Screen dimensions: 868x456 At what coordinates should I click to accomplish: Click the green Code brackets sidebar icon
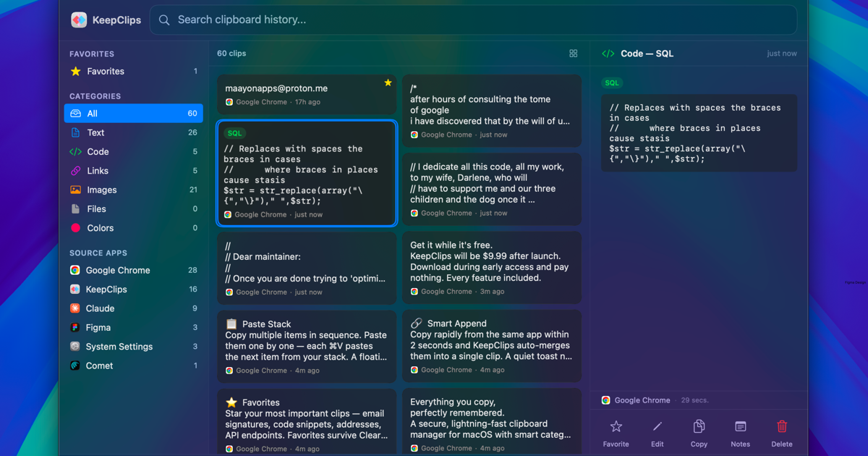click(75, 151)
